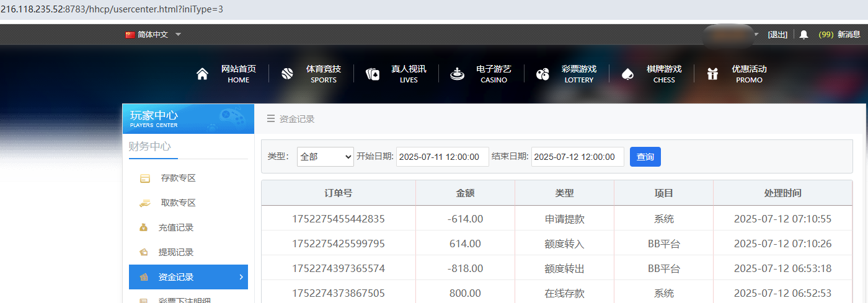This screenshot has height=303, width=868.
Task: Click the notification bell icon
Action: [x=804, y=35]
